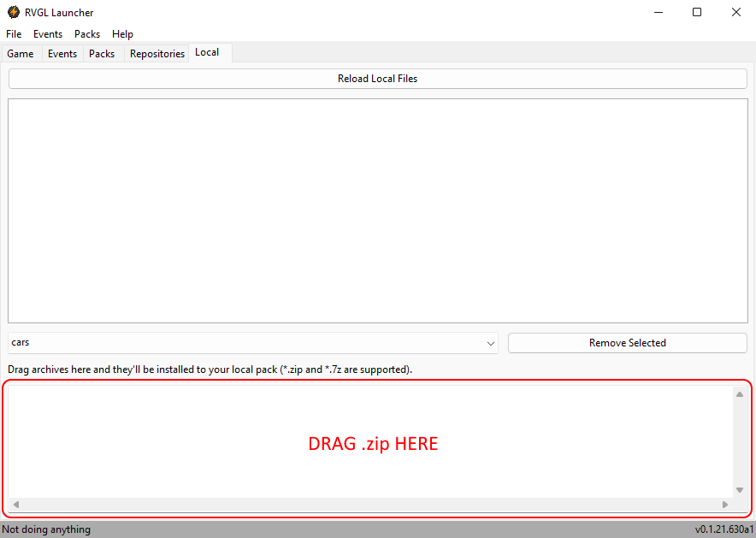Open the Events menu in menu bar
This screenshot has height=538, width=756.
(48, 34)
